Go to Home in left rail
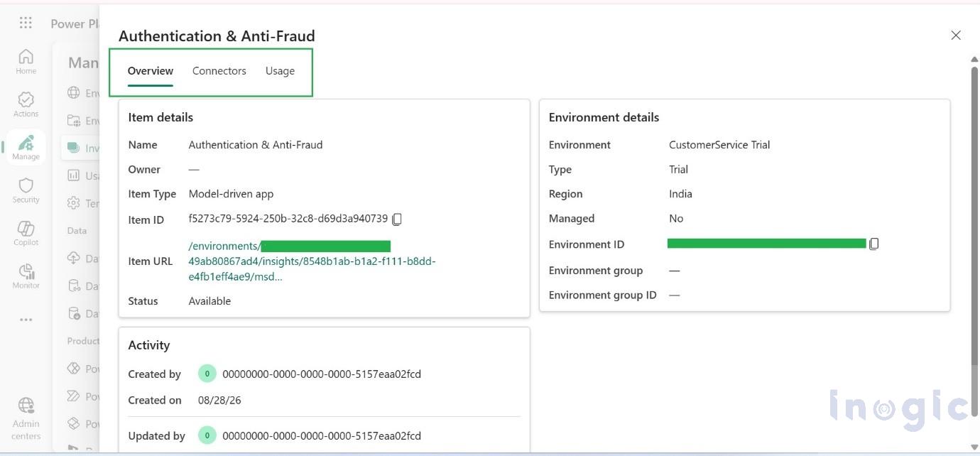 click(x=26, y=61)
